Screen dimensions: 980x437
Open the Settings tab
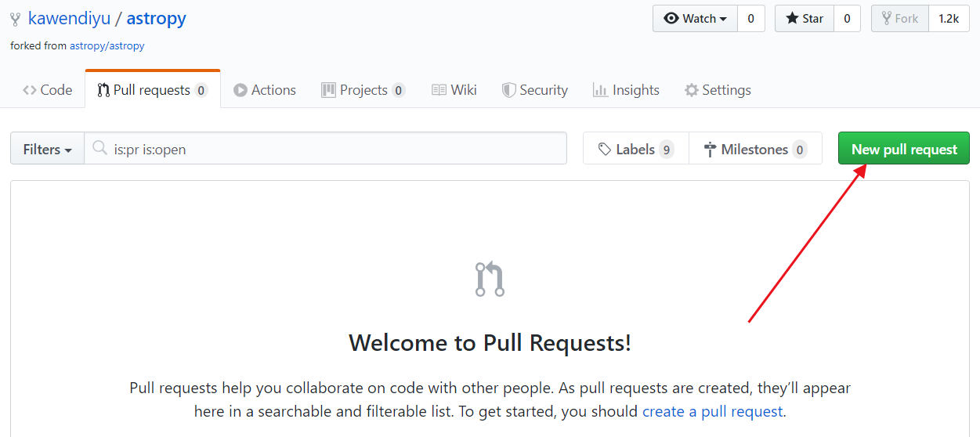tap(718, 90)
